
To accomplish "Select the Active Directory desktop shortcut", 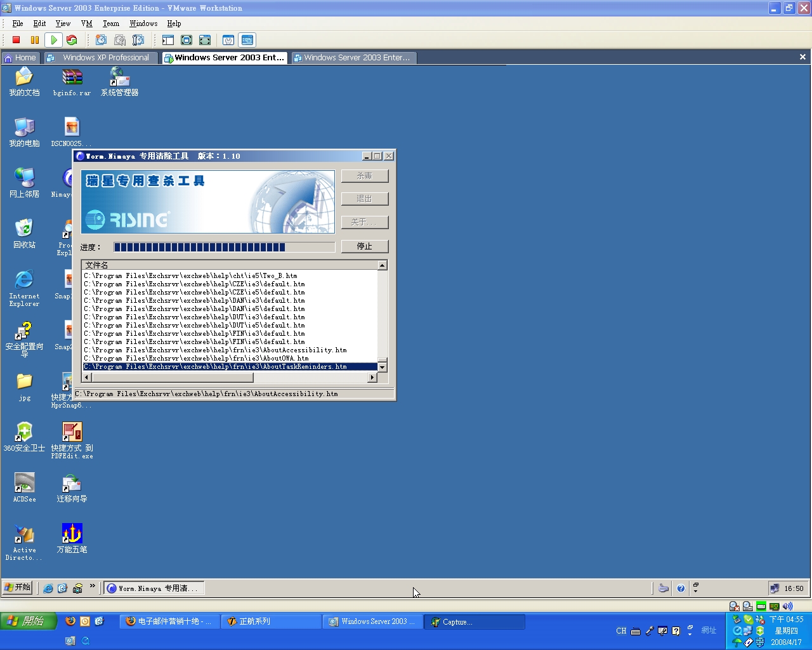I will [24, 542].
